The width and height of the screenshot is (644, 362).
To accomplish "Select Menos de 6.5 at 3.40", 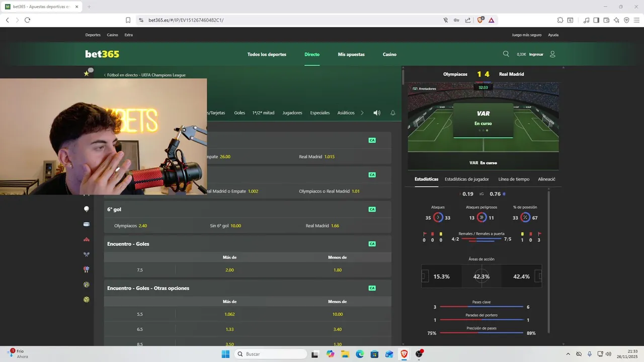I will [338, 329].
